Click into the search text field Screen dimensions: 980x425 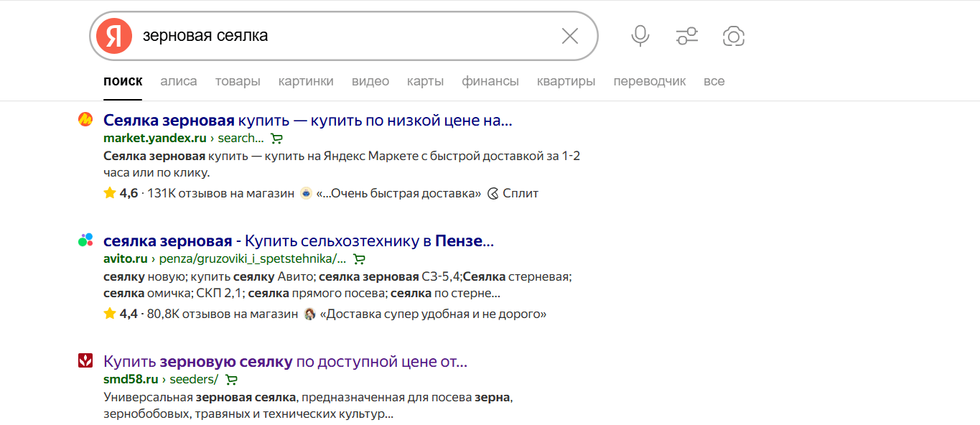point(345,36)
